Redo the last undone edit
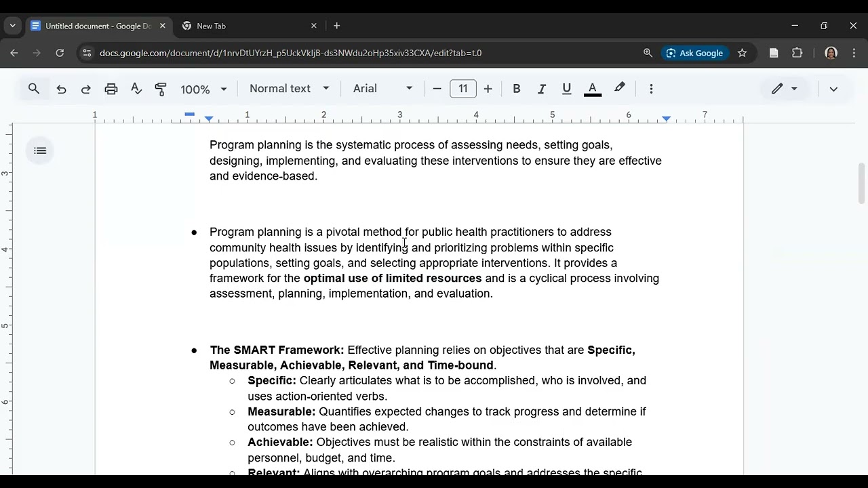Viewport: 868px width, 488px height. tap(86, 89)
